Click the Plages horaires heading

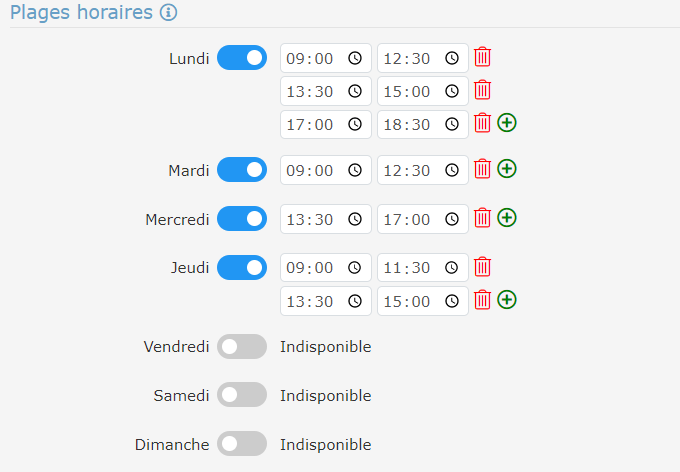pyautogui.click(x=81, y=13)
